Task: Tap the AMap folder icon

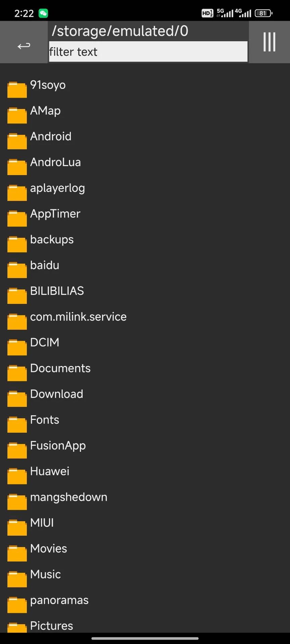Action: (17, 115)
